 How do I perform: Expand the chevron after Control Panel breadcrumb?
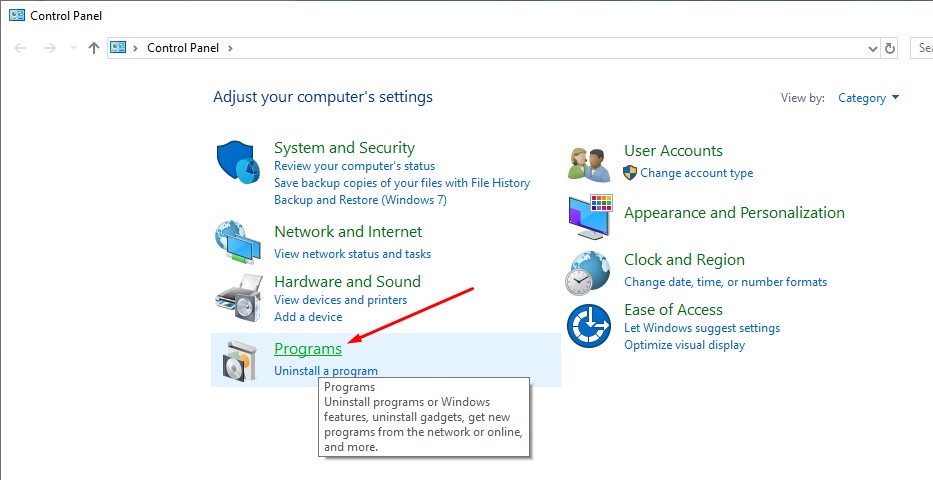(230, 48)
